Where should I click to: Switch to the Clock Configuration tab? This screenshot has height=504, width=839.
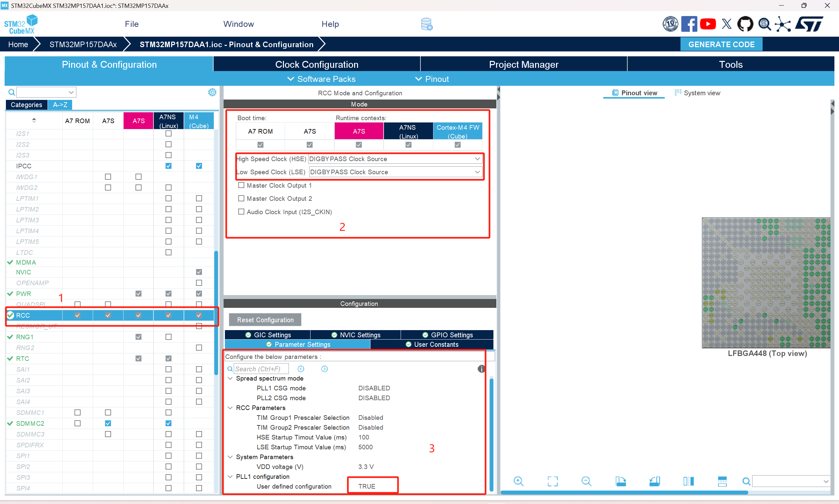(316, 64)
